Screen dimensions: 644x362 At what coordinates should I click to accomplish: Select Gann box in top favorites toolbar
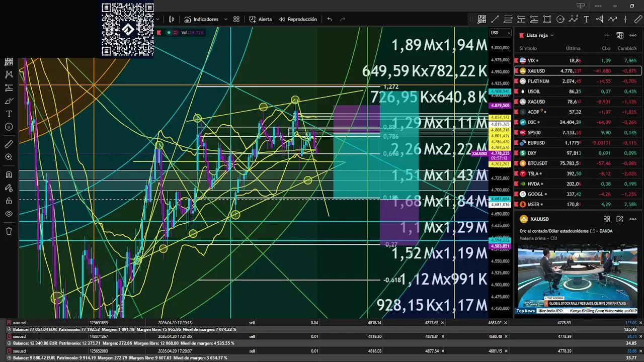(482, 19)
